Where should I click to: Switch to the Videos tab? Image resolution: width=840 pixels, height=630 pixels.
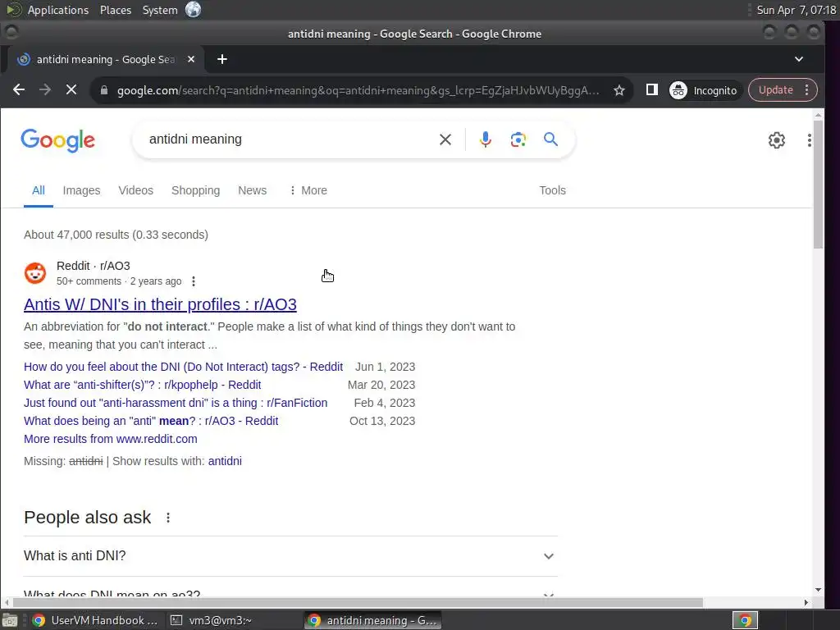(x=135, y=190)
